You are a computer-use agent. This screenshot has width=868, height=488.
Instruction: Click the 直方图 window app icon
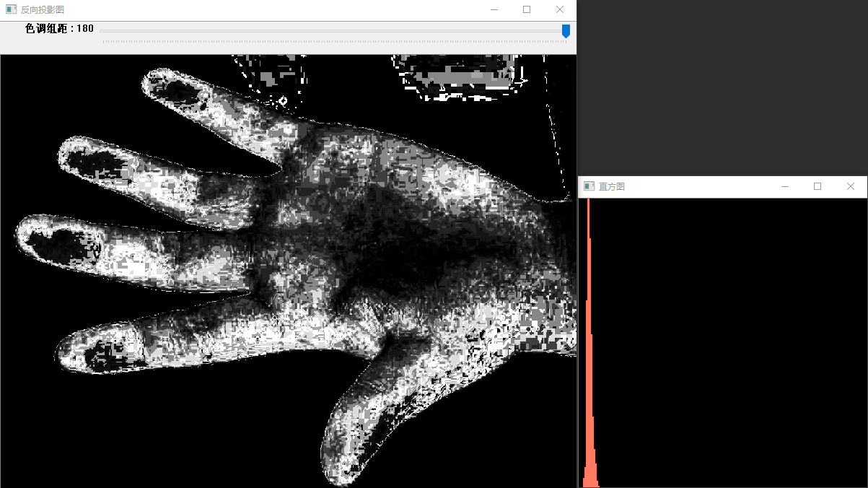(589, 186)
